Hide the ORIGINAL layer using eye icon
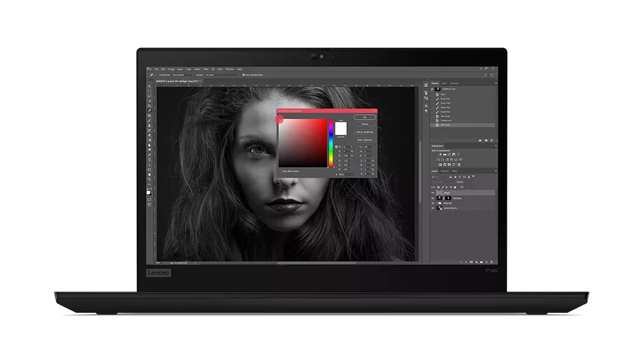Screen dimensions: 644x362 point(433,198)
